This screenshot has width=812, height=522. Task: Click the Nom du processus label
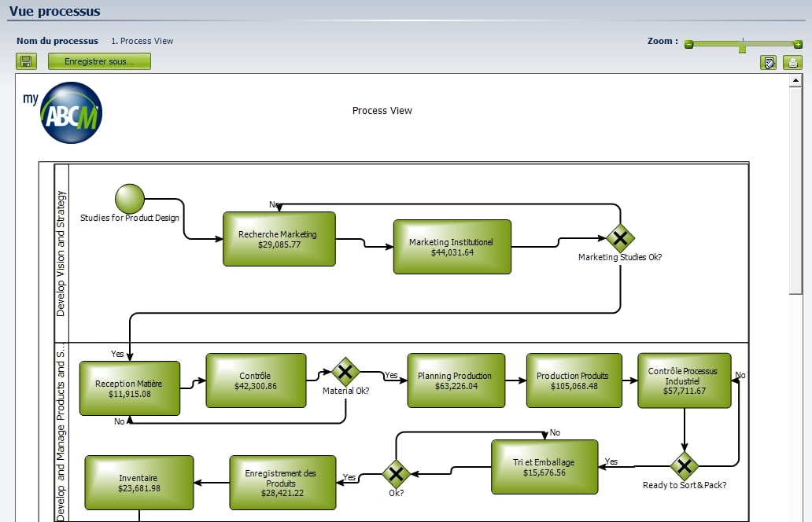pos(57,41)
